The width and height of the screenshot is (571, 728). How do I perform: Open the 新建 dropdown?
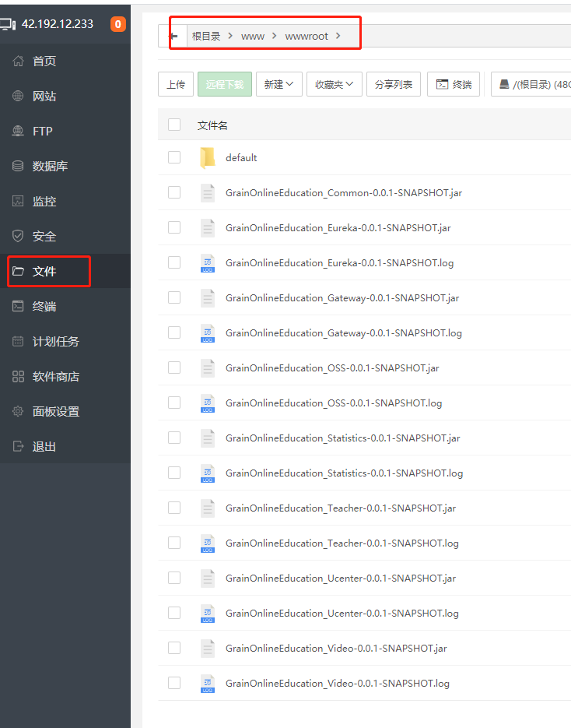tap(278, 84)
